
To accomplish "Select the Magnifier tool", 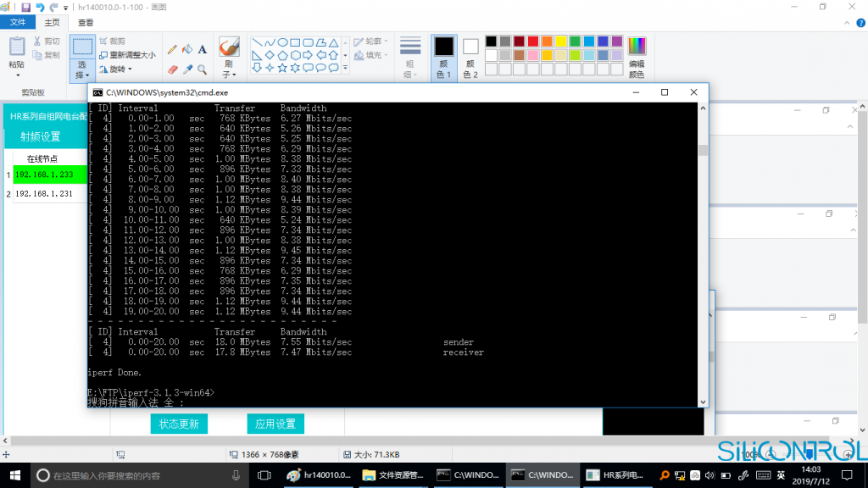I will pos(203,69).
